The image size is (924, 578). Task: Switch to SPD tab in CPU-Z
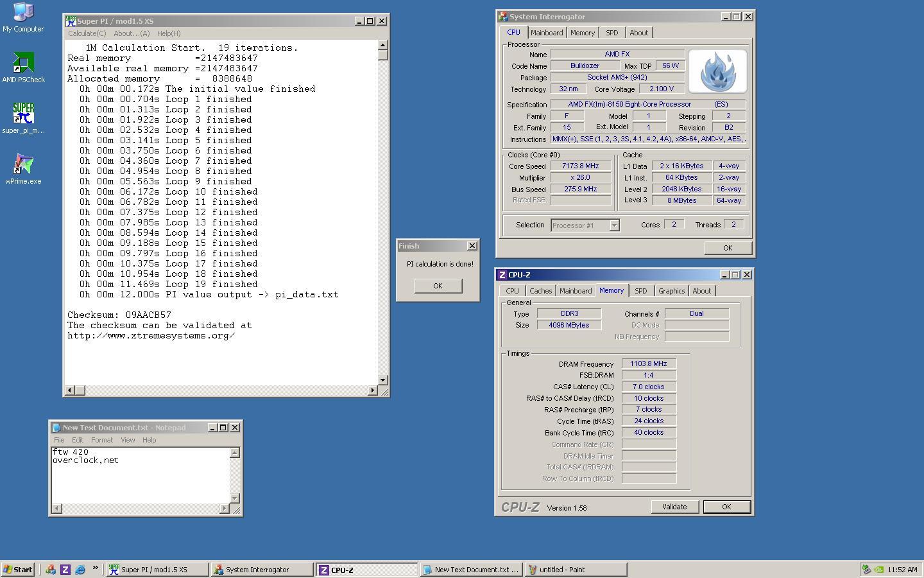[641, 291]
